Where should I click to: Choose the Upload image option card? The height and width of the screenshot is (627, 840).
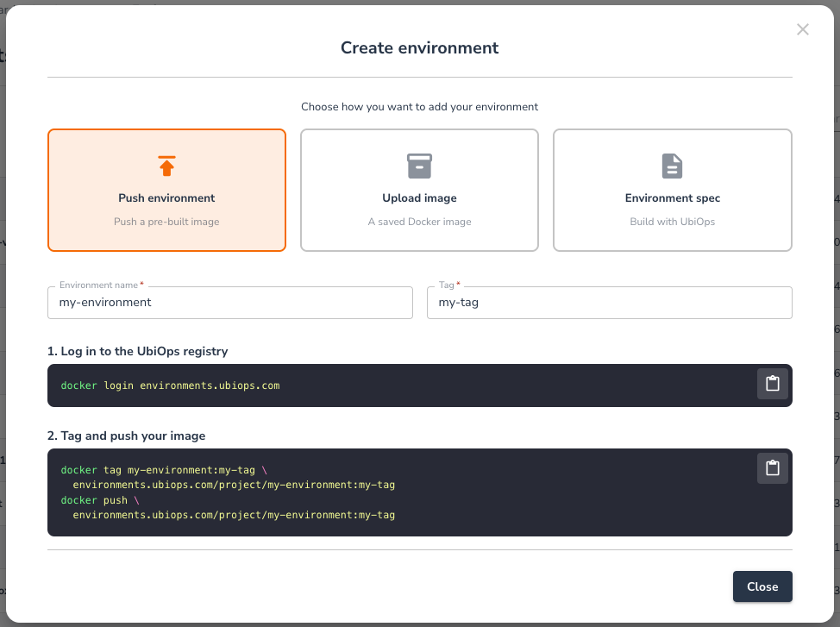(x=419, y=191)
